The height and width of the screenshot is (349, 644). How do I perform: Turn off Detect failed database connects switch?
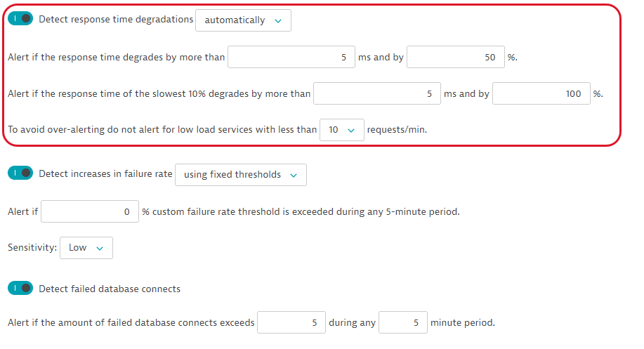(x=20, y=288)
